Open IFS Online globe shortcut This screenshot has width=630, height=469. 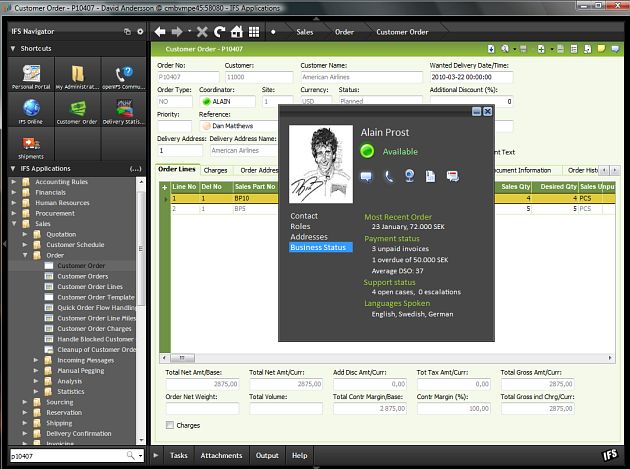(x=31, y=111)
